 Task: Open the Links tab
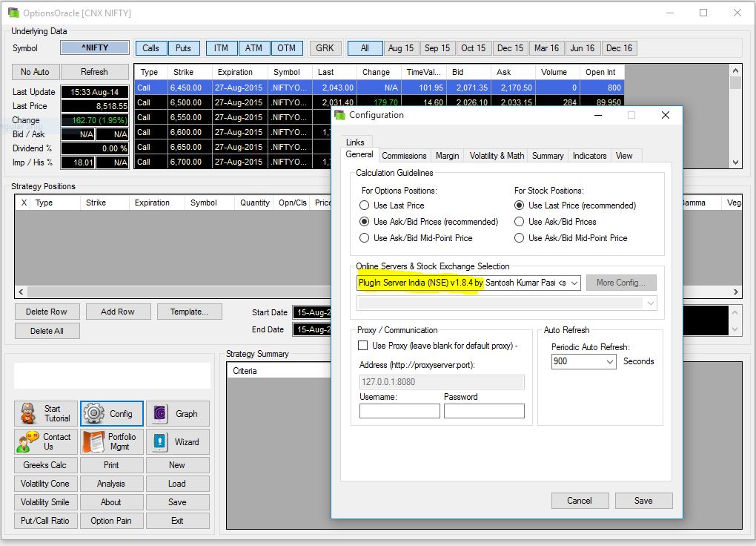pyautogui.click(x=355, y=142)
